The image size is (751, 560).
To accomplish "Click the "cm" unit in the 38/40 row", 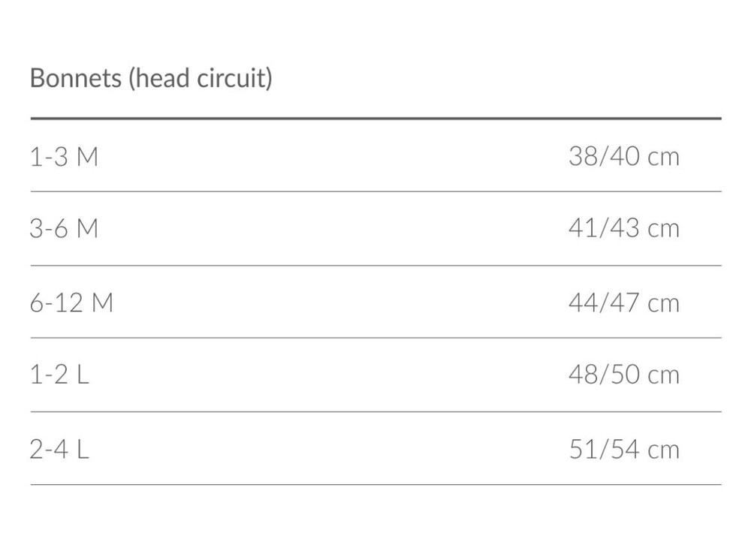I will coord(663,158).
